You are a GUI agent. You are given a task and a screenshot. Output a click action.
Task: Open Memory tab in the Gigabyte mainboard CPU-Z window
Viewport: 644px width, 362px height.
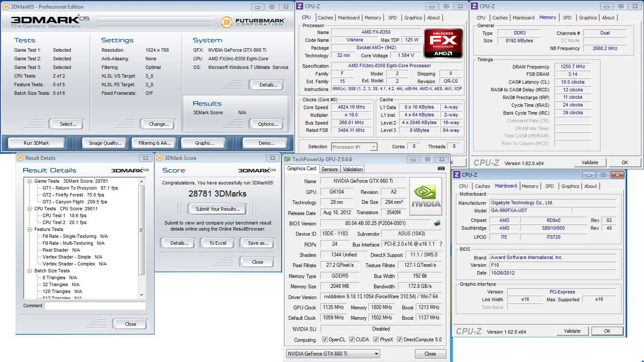529,186
